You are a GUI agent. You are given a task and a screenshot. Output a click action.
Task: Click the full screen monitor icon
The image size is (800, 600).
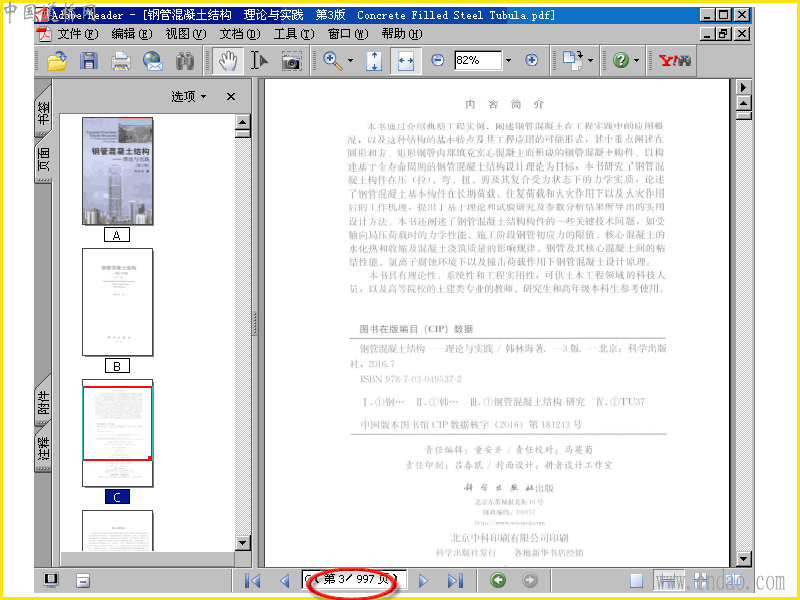(51, 580)
